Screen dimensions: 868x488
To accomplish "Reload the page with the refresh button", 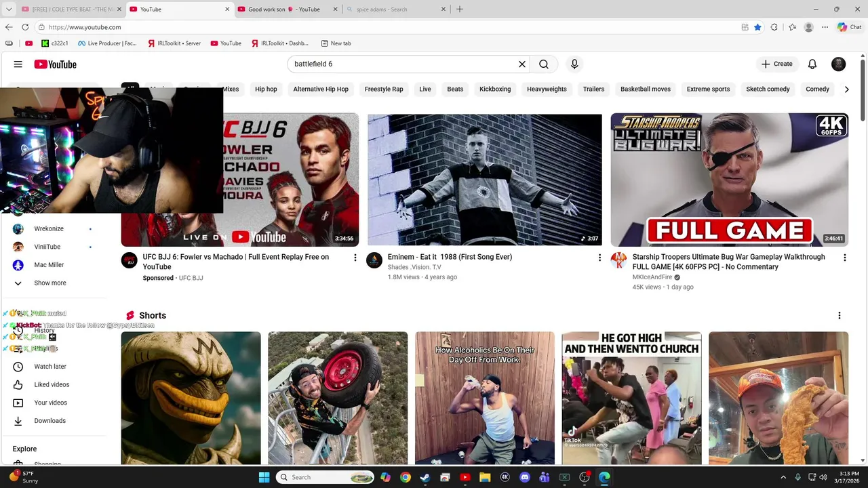I will pos(25,27).
